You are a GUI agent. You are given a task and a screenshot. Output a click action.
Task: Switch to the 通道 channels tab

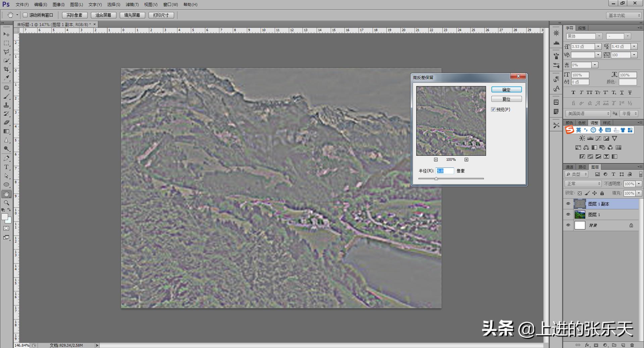[x=570, y=167]
